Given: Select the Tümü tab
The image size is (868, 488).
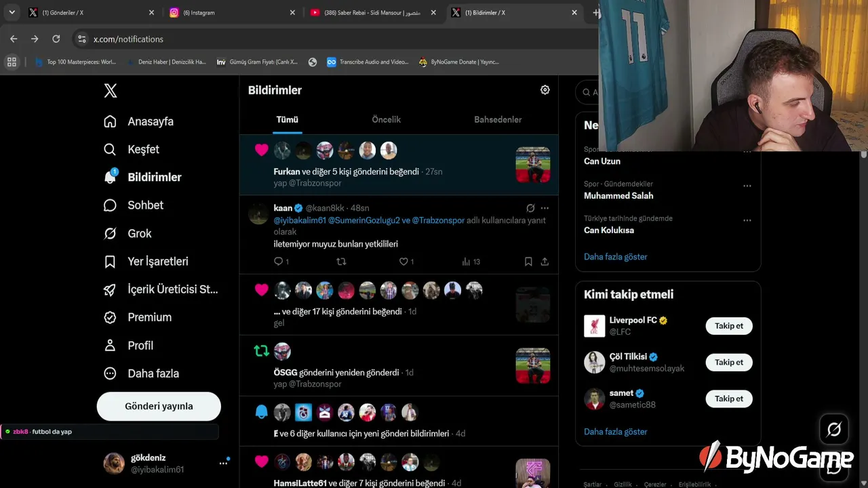Looking at the screenshot, I should click(x=287, y=119).
